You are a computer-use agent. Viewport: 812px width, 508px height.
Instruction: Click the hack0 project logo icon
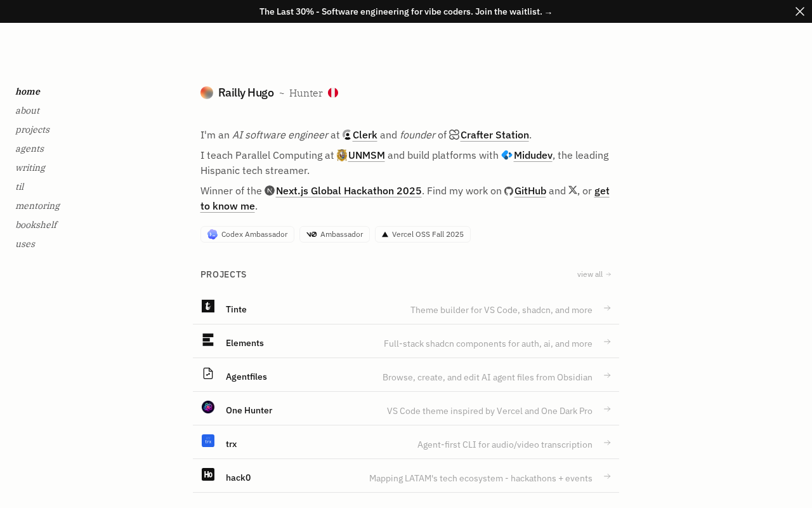(x=208, y=474)
